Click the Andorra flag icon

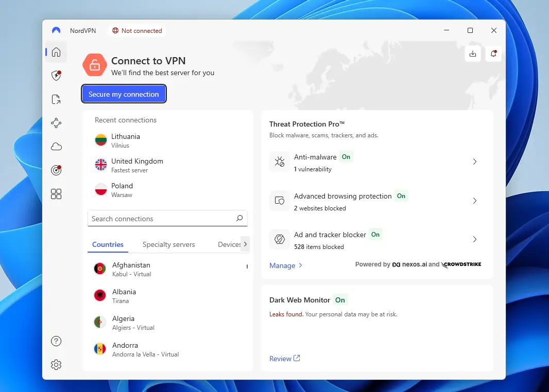pos(100,349)
